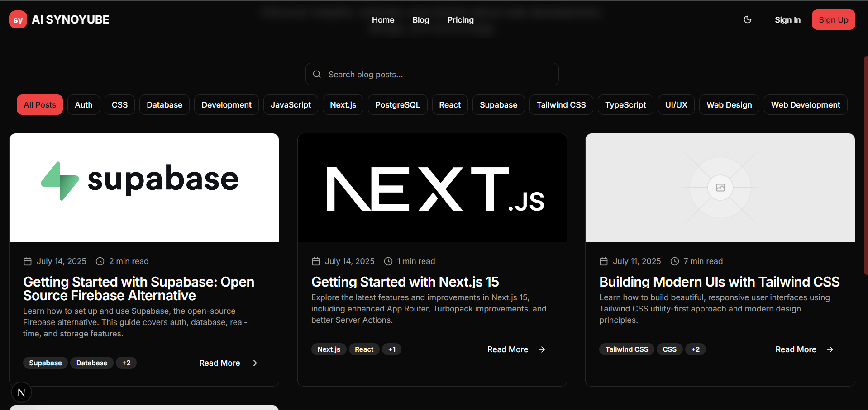Click React tag on second card
The width and height of the screenshot is (868, 410).
click(364, 349)
